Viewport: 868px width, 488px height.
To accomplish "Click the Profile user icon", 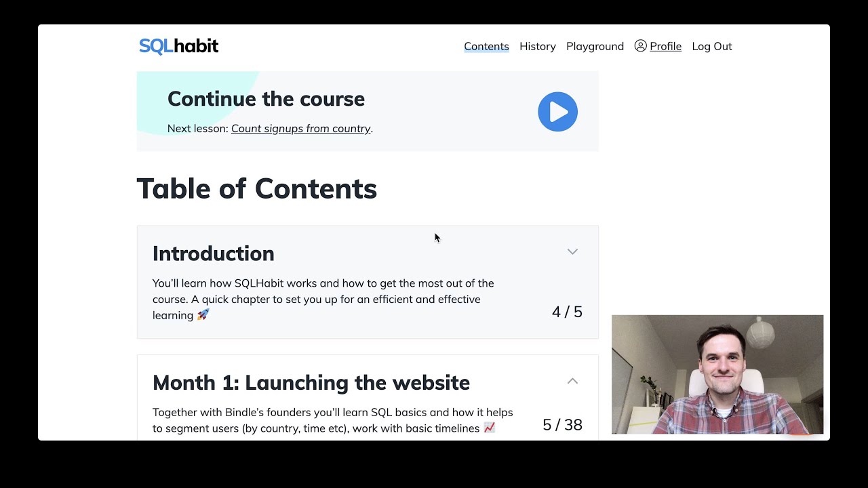I will point(640,46).
